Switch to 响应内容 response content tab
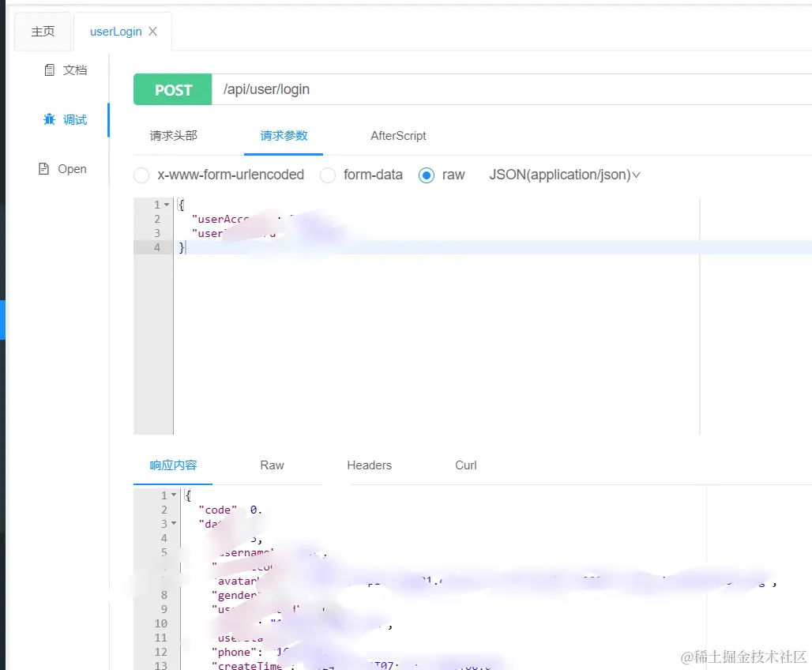The width and height of the screenshot is (812, 670). [x=174, y=465]
